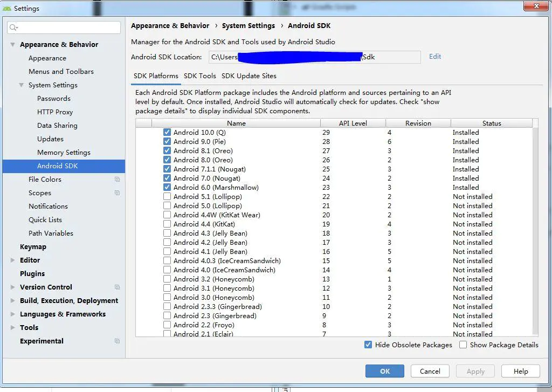Switch to the SDK Tools tab
Screen dimensions: 552x392
coord(199,76)
